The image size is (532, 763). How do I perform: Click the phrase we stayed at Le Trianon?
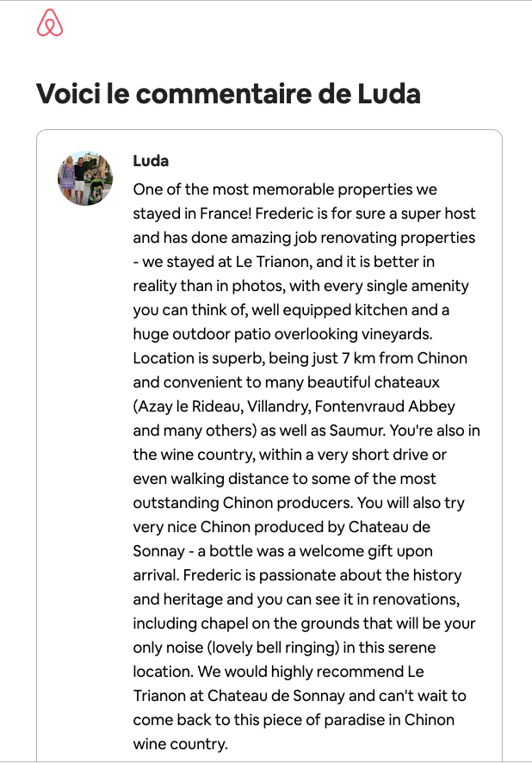coord(226,262)
